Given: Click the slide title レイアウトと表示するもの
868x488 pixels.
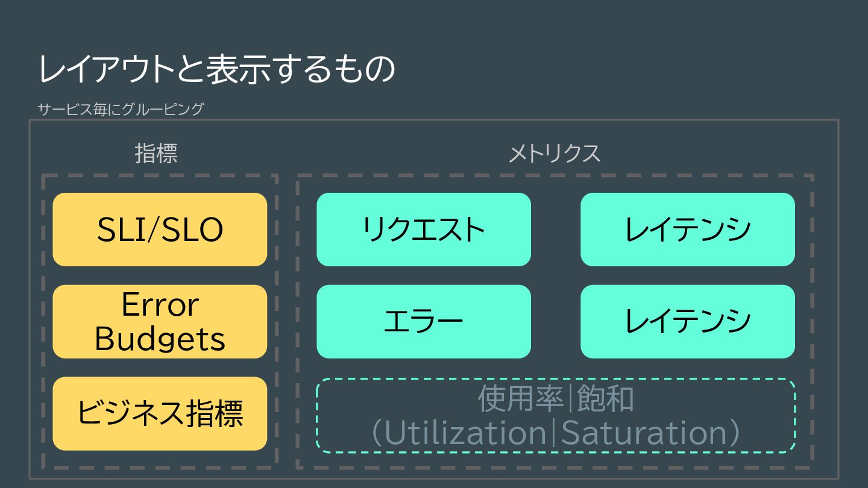Looking at the screenshot, I should (x=217, y=69).
